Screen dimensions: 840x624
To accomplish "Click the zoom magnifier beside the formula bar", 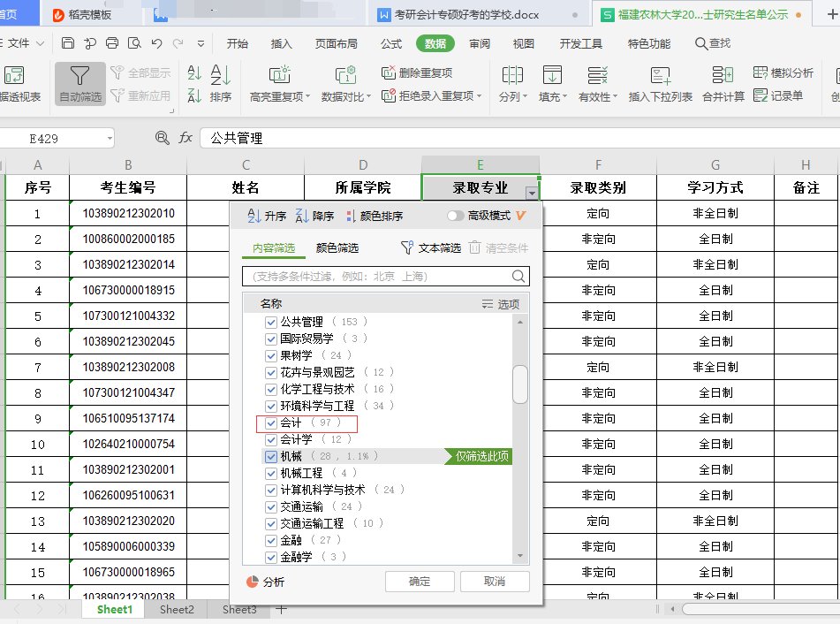I will click(162, 138).
